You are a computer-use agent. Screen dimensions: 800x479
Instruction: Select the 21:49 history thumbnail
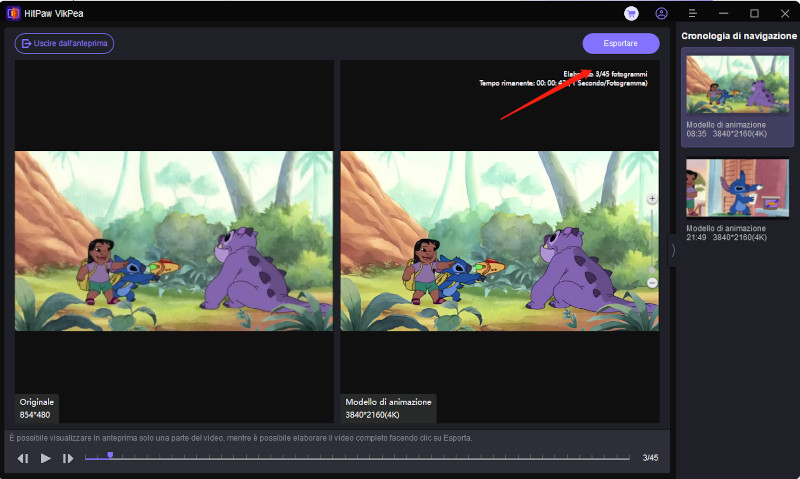pos(738,188)
